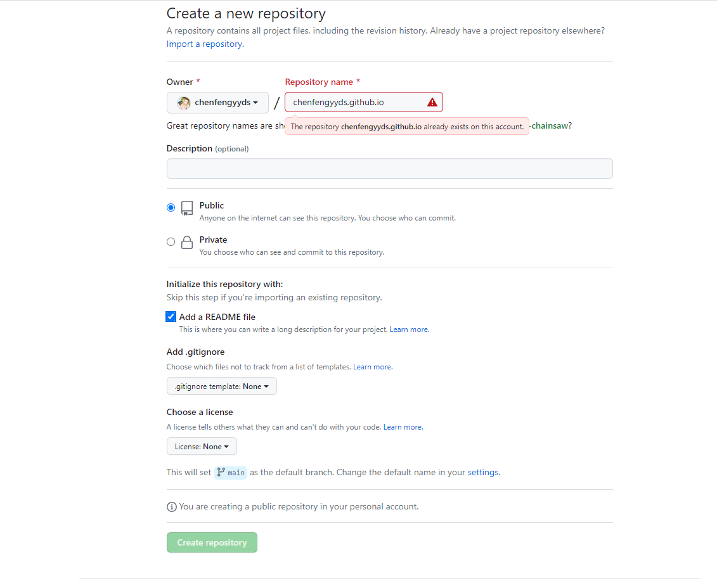Screen dimensions: 717x588
Task: Expand the .gitignore template dropdown
Action: click(221, 387)
